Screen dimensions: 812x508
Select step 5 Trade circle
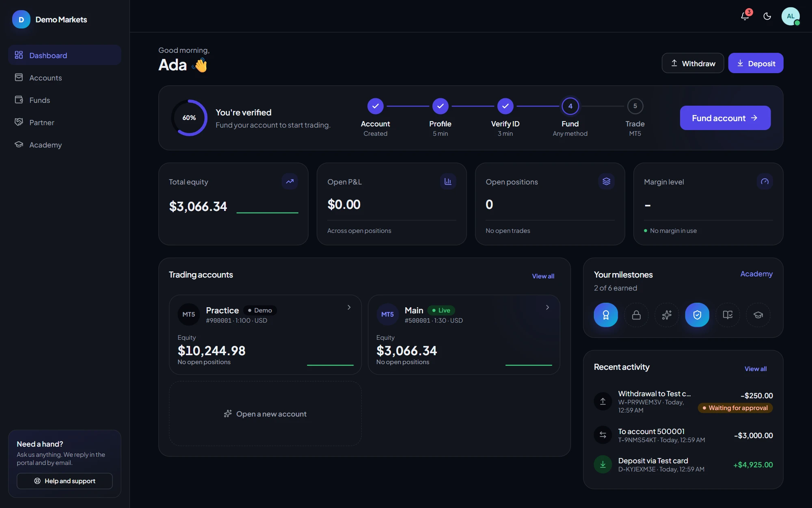pyautogui.click(x=635, y=106)
